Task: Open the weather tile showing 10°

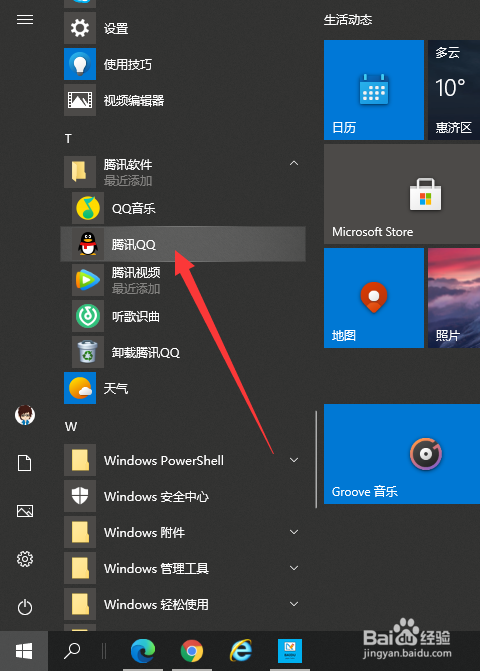Action: [x=454, y=90]
